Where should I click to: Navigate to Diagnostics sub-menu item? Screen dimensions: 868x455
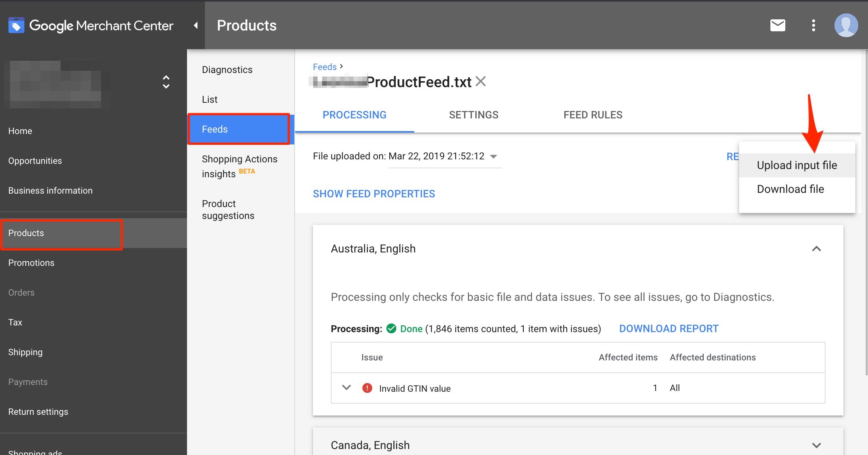(x=227, y=69)
